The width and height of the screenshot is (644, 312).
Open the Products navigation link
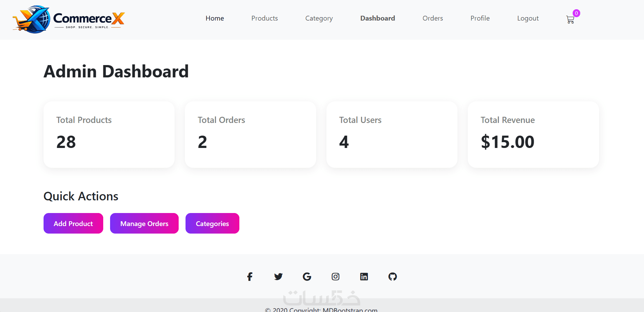(x=264, y=18)
